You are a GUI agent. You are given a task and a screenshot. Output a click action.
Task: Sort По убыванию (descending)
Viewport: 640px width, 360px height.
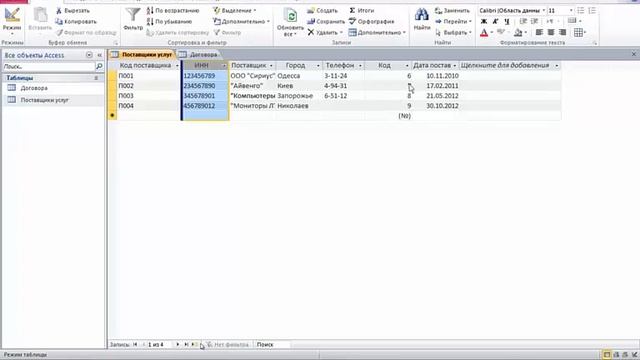click(x=169, y=22)
